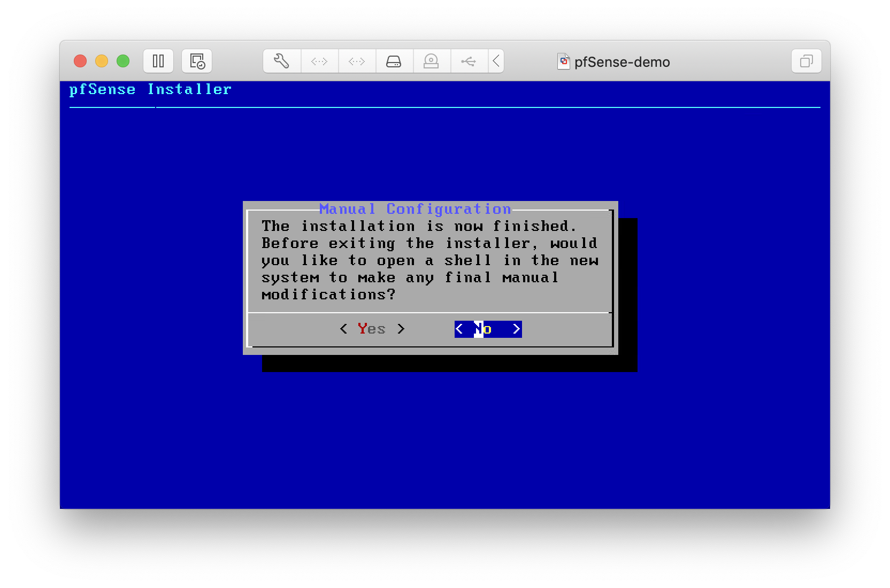Viewport: 890px width, 588px height.
Task: Select Yes to open a shell
Action: (x=372, y=329)
